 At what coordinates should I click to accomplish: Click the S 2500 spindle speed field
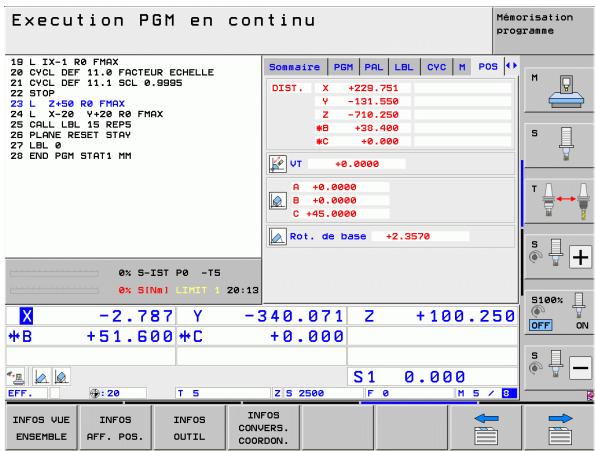(323, 393)
